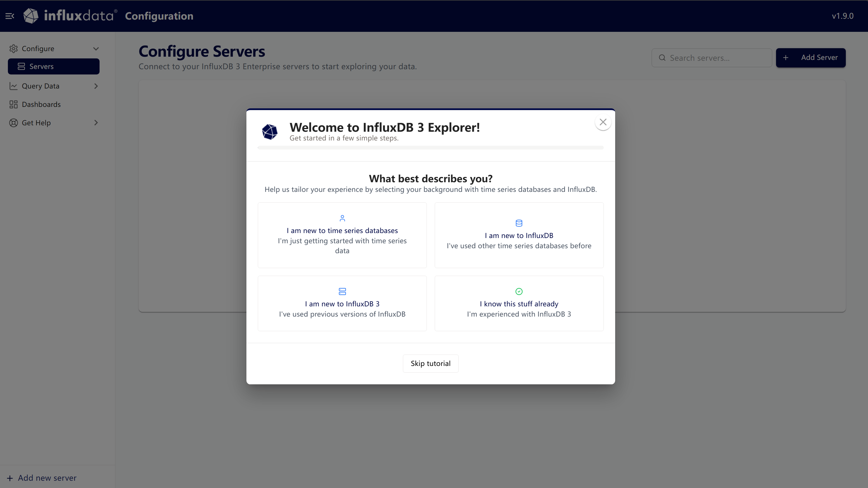The image size is (868, 488).
Task: Choose 'I am new to InfluxDB' option
Action: 519,235
